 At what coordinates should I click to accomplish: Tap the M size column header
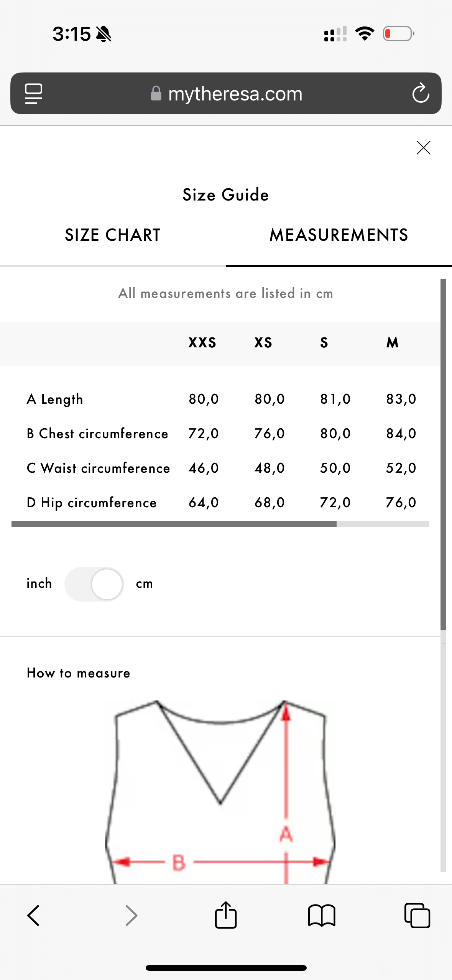(x=392, y=342)
